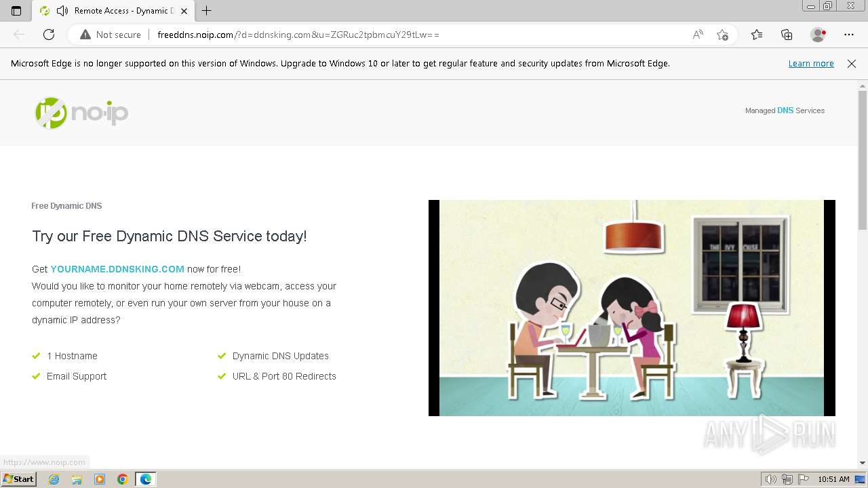
Task: Select Microsoft Edge taskbar button
Action: (146, 479)
